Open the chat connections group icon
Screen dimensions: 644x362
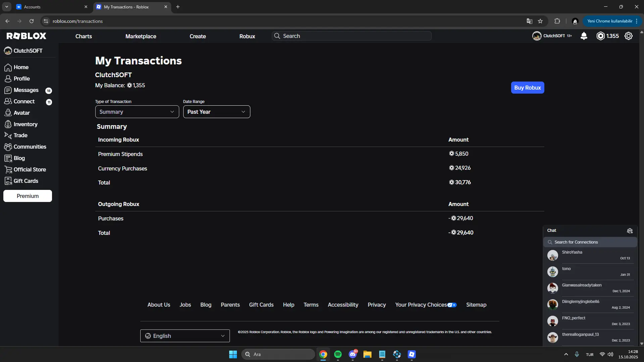630,231
